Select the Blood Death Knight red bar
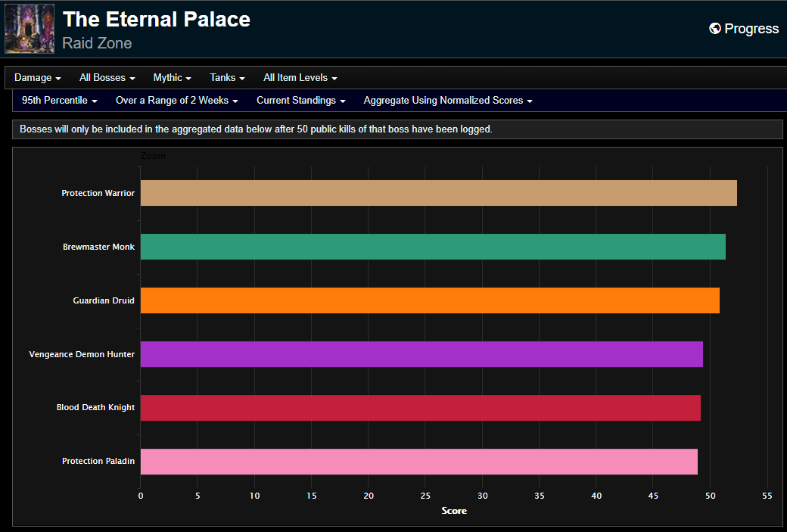This screenshot has width=787, height=532. coord(421,408)
